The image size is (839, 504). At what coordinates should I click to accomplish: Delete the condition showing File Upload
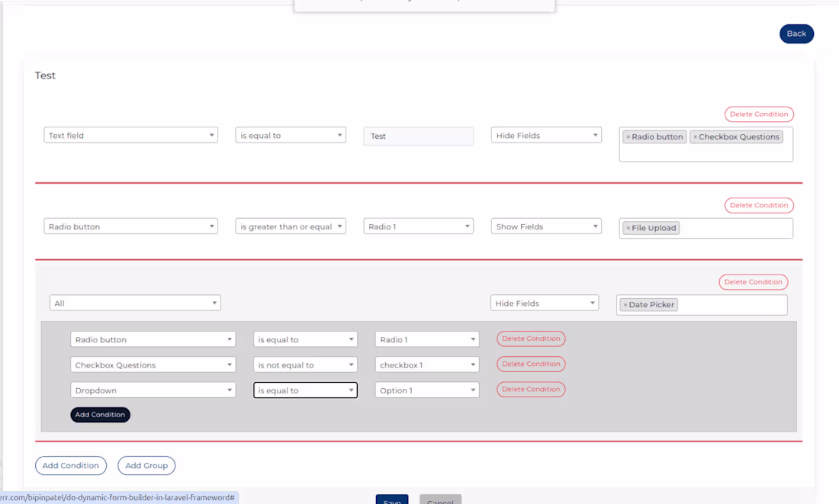tap(759, 205)
